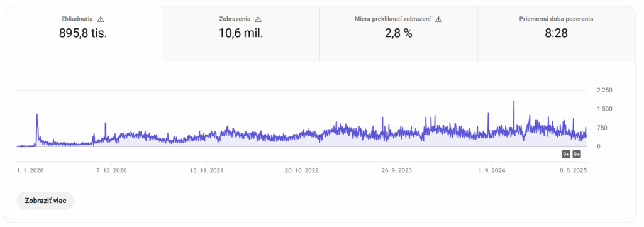Click the 10,6 mil. impressions value

[241, 33]
